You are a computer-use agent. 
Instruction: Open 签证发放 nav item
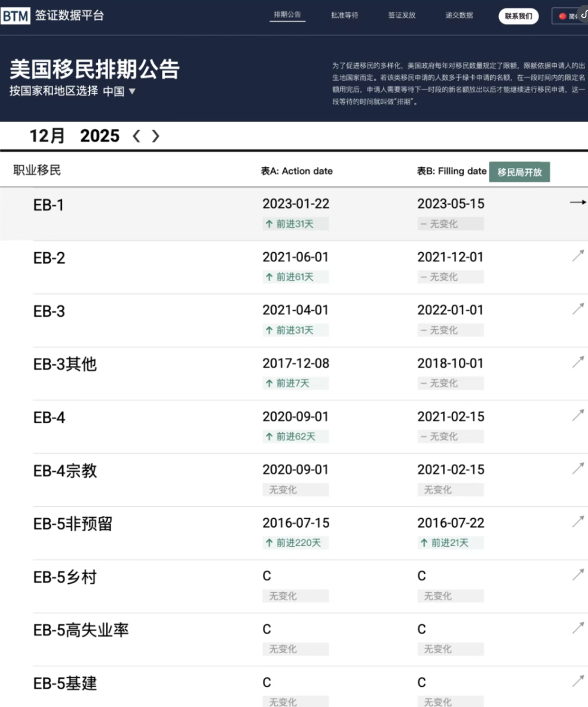pos(402,16)
